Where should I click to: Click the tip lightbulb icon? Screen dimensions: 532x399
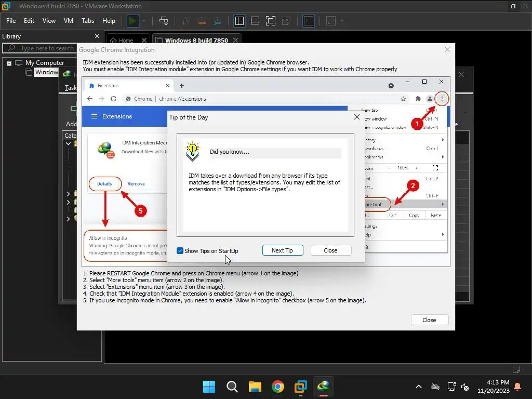(192, 151)
